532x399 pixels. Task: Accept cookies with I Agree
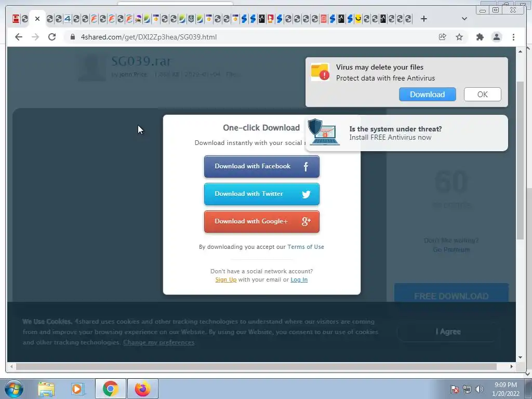pos(448,332)
